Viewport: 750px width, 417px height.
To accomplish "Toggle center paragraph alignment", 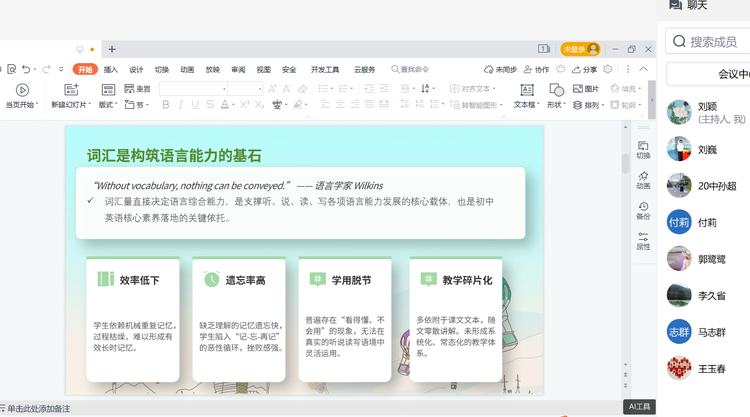I will (x=340, y=104).
